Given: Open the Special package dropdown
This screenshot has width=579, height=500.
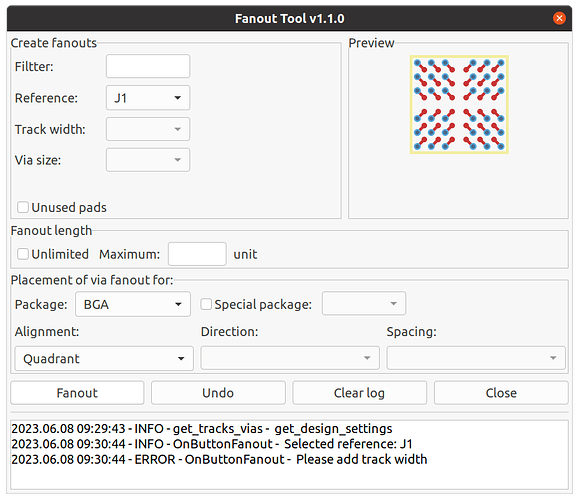Looking at the screenshot, I should click(364, 304).
